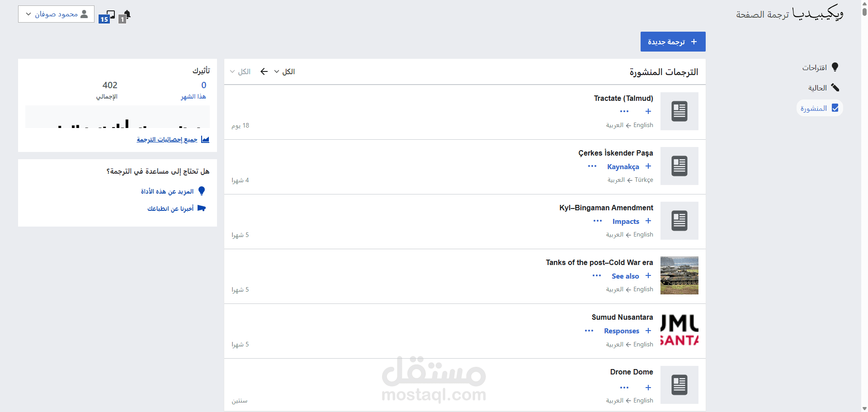Open more options for Tractate (Talmud)
Viewport: 868px width, 412px height.
point(624,111)
